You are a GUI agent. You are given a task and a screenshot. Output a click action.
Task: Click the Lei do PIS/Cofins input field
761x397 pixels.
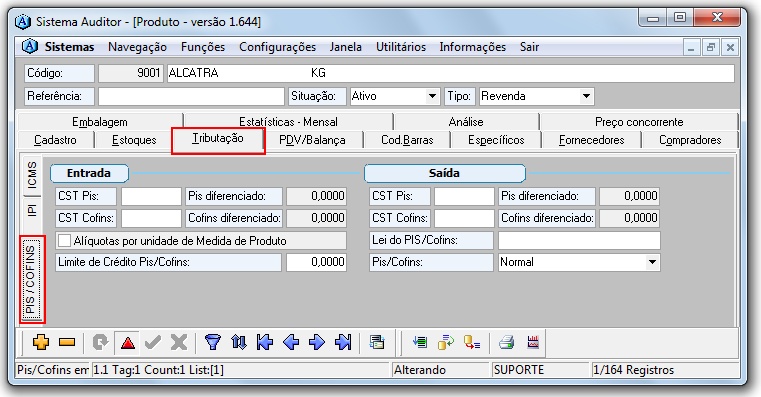pos(579,241)
